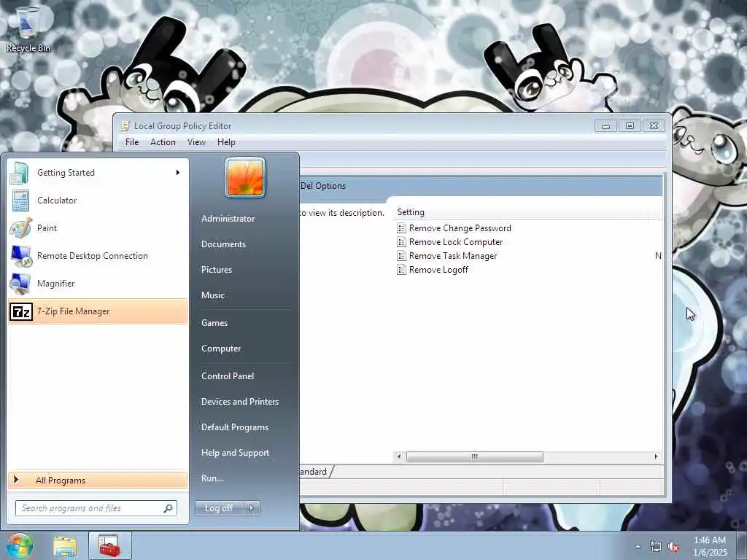Open Control Panel

click(228, 376)
